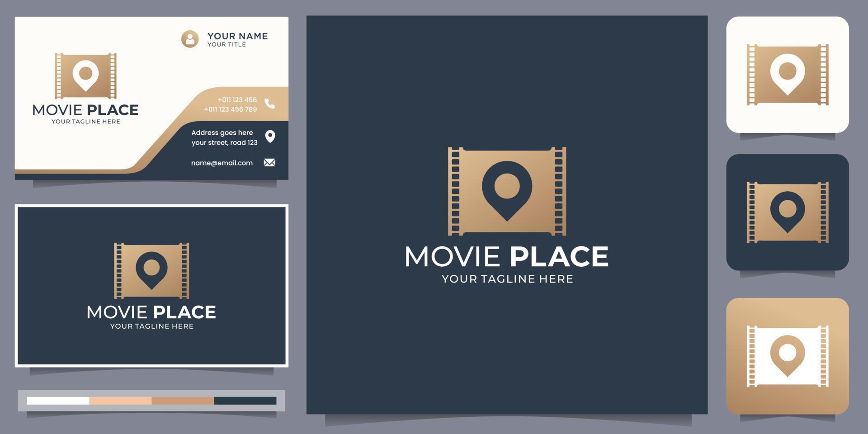Click the 'your street, road 123' line
The image size is (868, 434).
pos(224,143)
